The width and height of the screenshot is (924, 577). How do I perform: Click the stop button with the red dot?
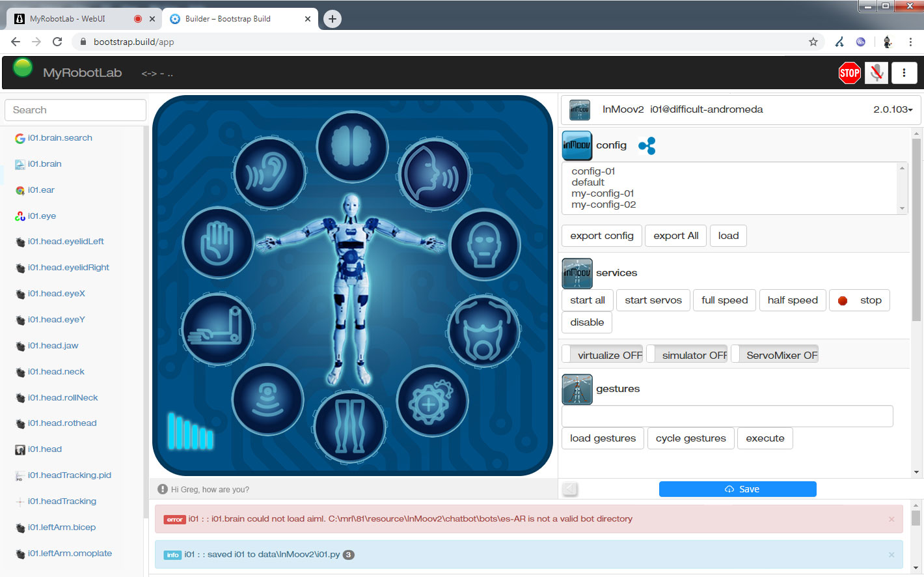click(x=860, y=300)
